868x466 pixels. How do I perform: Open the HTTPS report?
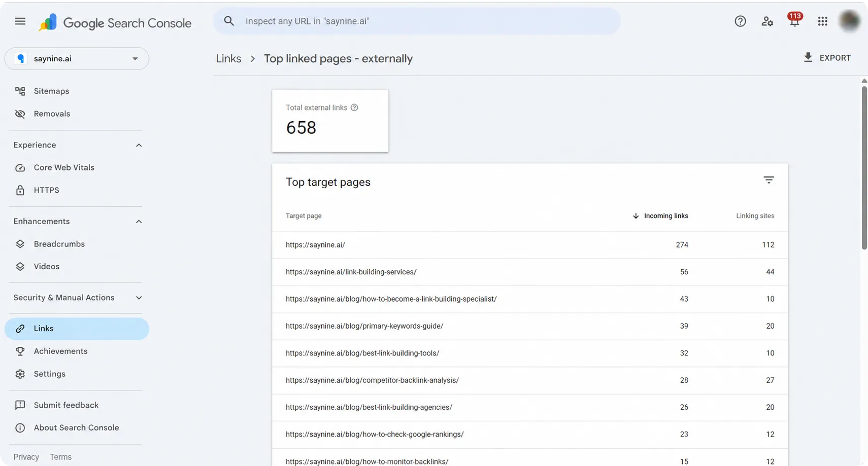[77, 190]
